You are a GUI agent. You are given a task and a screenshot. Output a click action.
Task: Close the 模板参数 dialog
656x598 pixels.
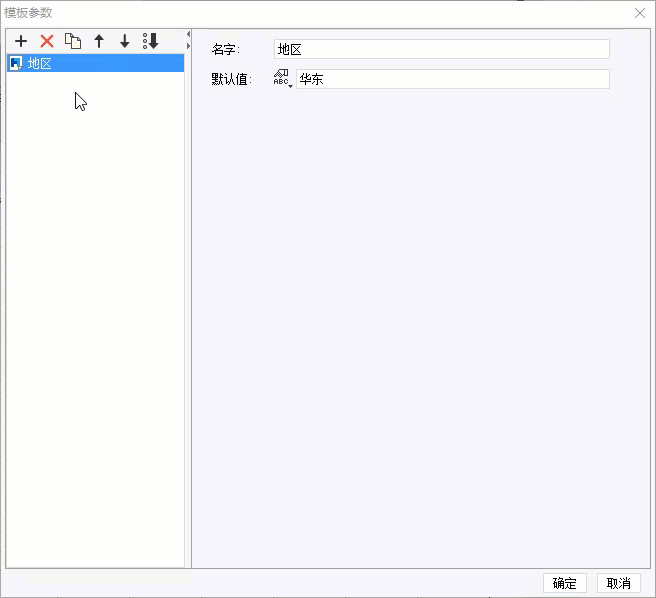pos(640,13)
